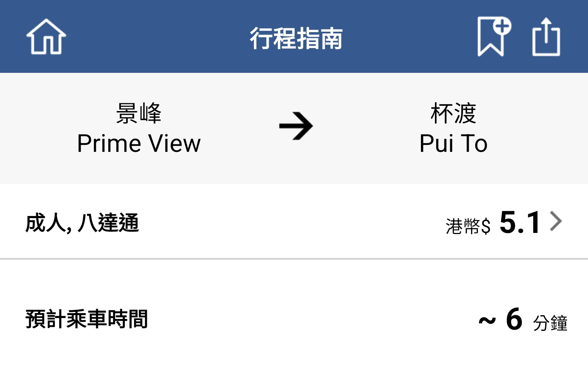Tap the 港幣$ currency label
Viewport: 588px width, 372px height.
click(x=468, y=226)
